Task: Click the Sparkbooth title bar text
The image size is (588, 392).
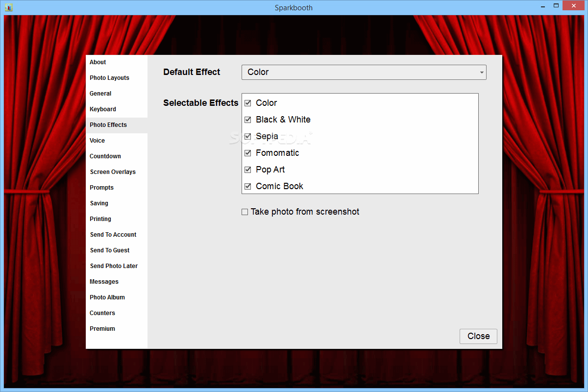Action: pyautogui.click(x=294, y=7)
